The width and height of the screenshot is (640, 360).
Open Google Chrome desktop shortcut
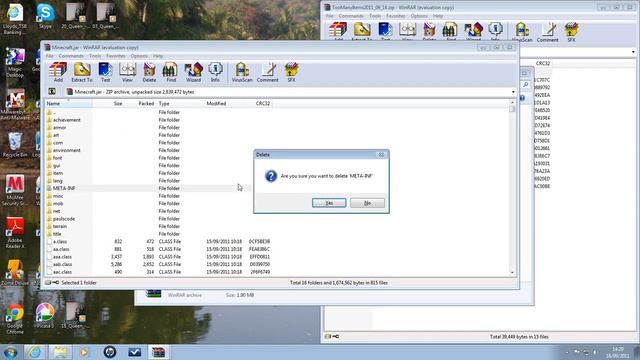[x=15, y=319]
